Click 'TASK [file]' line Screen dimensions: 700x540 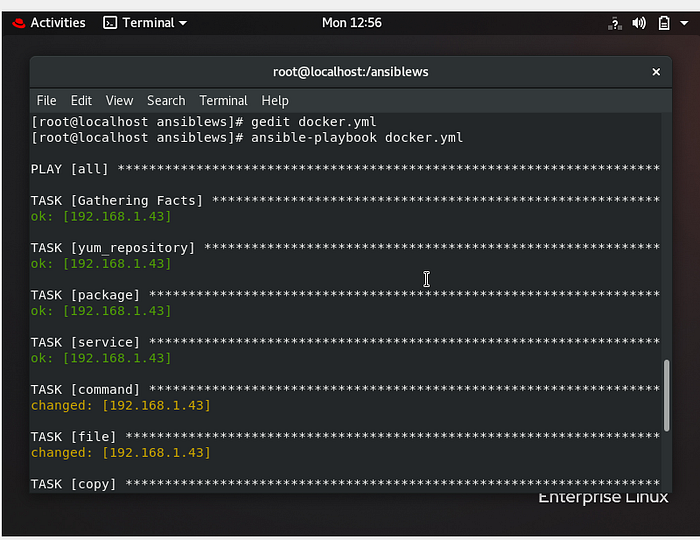(x=345, y=436)
